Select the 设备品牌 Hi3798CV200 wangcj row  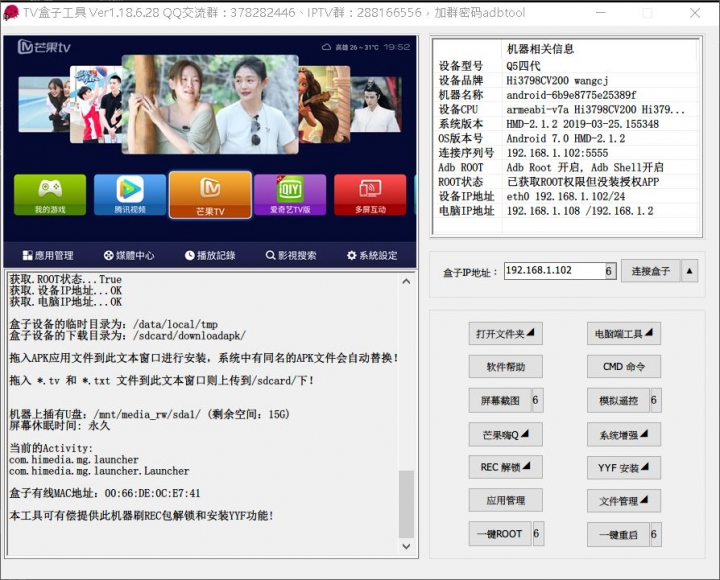click(x=566, y=80)
